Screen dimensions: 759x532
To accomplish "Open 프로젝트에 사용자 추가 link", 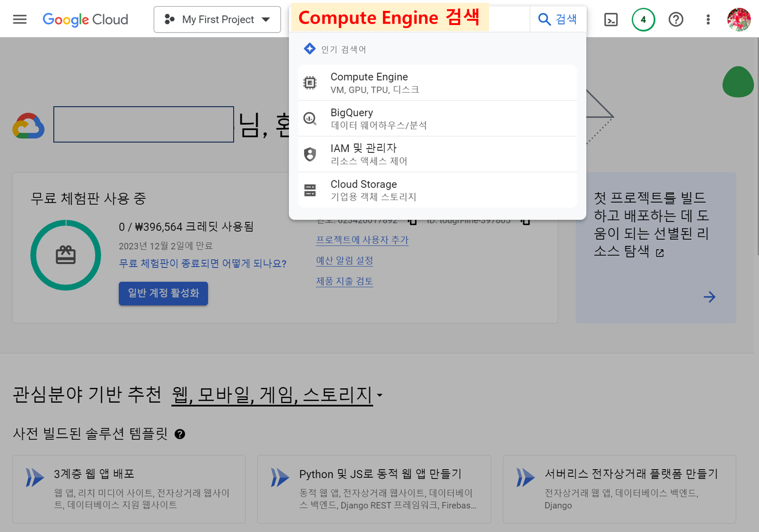I will 362,240.
